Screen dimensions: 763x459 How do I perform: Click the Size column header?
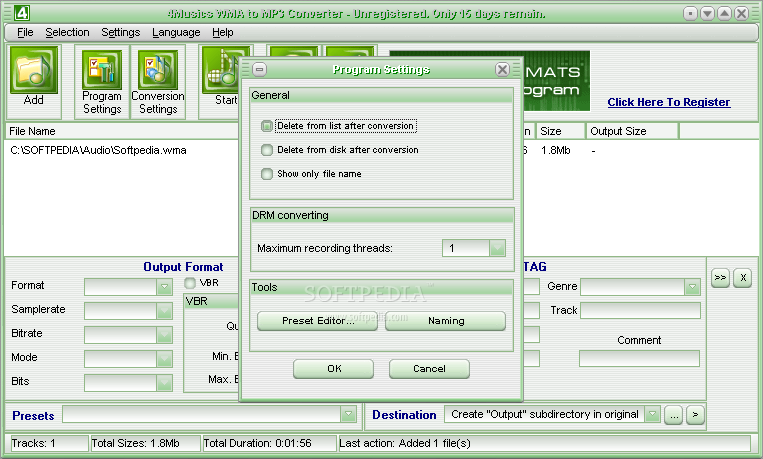[560, 131]
